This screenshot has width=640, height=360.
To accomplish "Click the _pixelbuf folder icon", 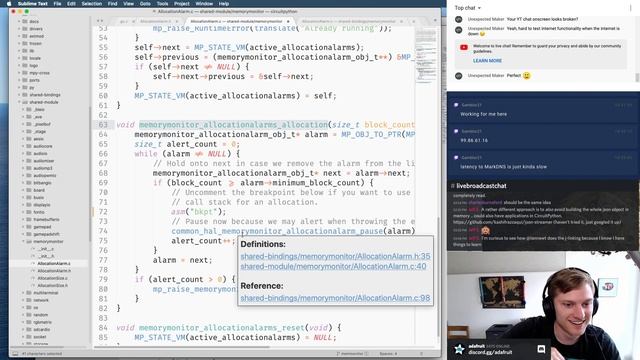I will coord(29,124).
